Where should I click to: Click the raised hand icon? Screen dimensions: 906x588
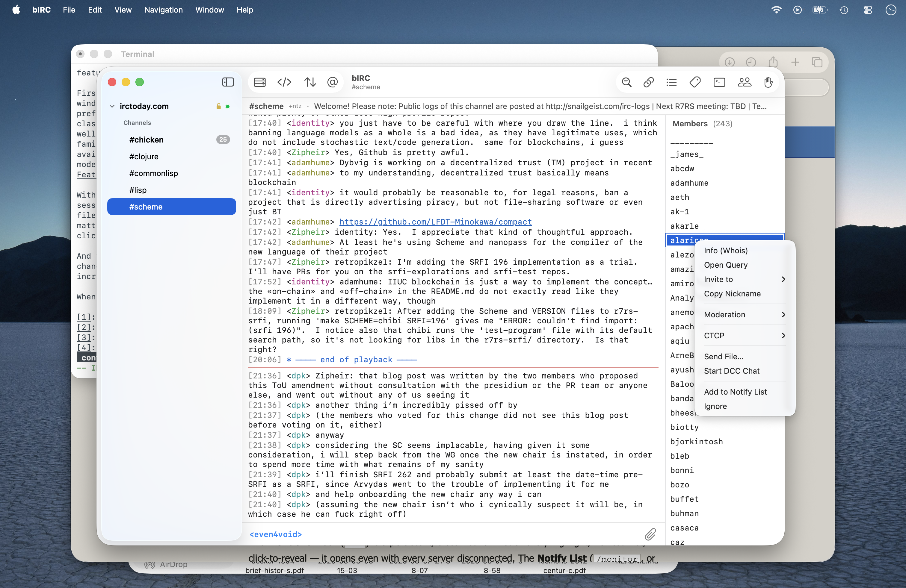(768, 82)
